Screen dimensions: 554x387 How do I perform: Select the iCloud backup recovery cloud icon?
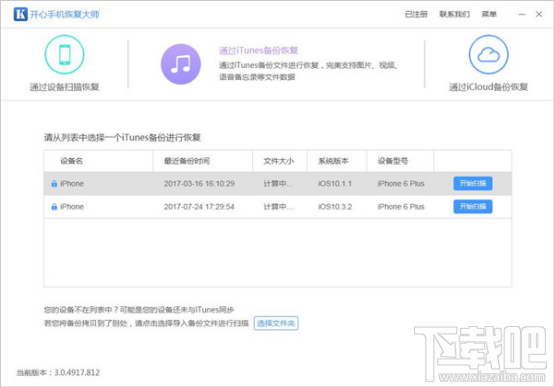pyautogui.click(x=489, y=54)
